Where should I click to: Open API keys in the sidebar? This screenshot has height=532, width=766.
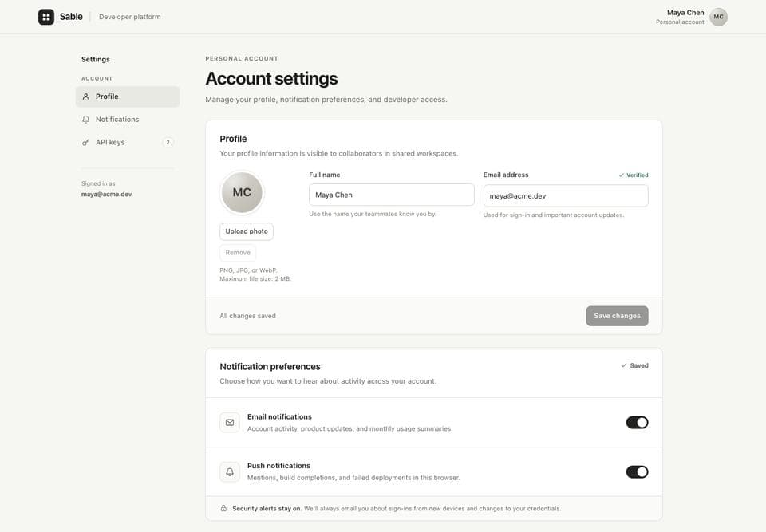click(x=128, y=142)
